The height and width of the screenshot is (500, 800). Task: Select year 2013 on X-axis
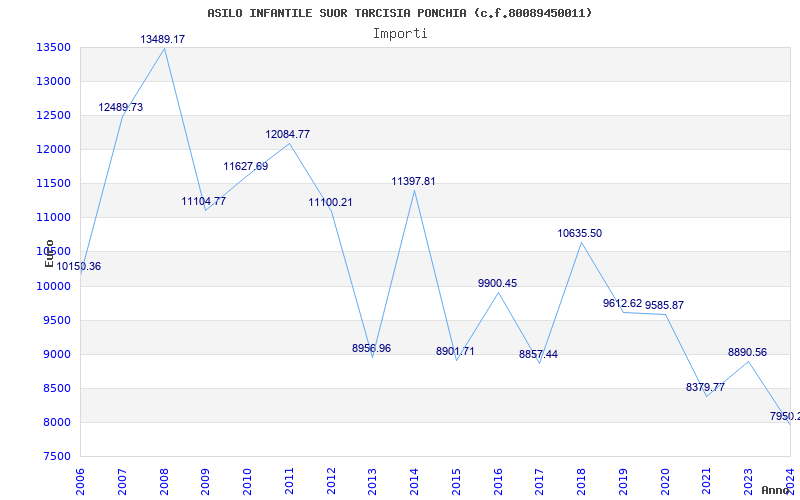(373, 481)
